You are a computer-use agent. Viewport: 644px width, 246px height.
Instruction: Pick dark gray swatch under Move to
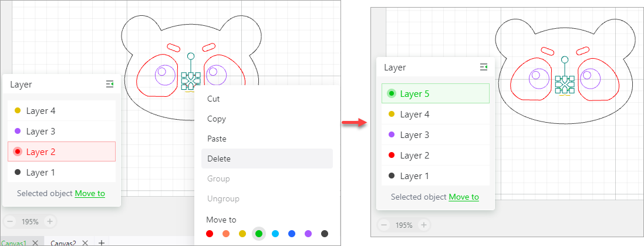[325, 234]
